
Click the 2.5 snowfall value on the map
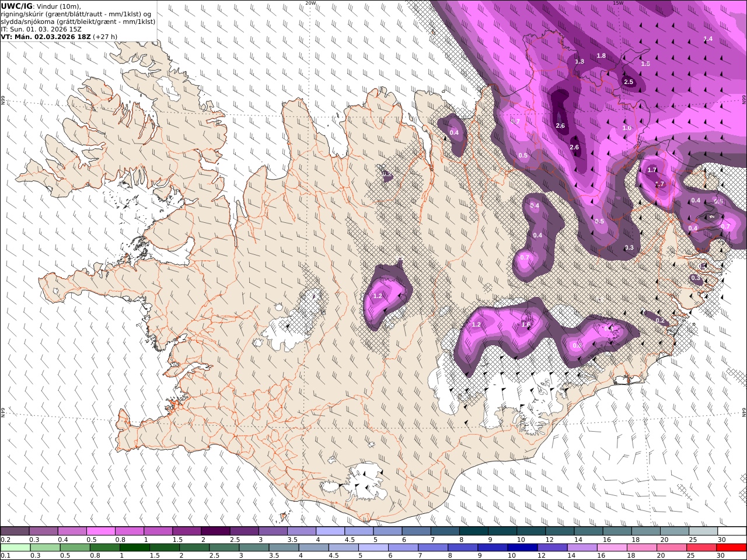click(x=629, y=82)
